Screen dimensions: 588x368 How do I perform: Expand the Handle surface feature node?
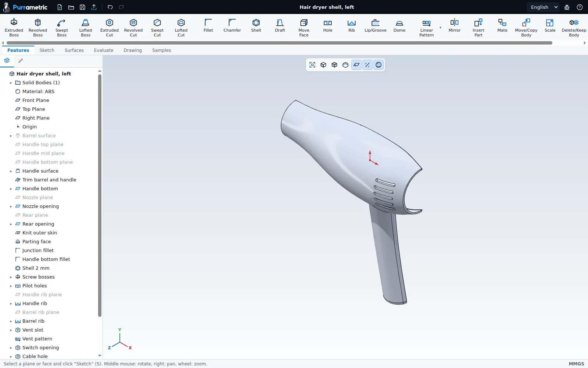11,171
